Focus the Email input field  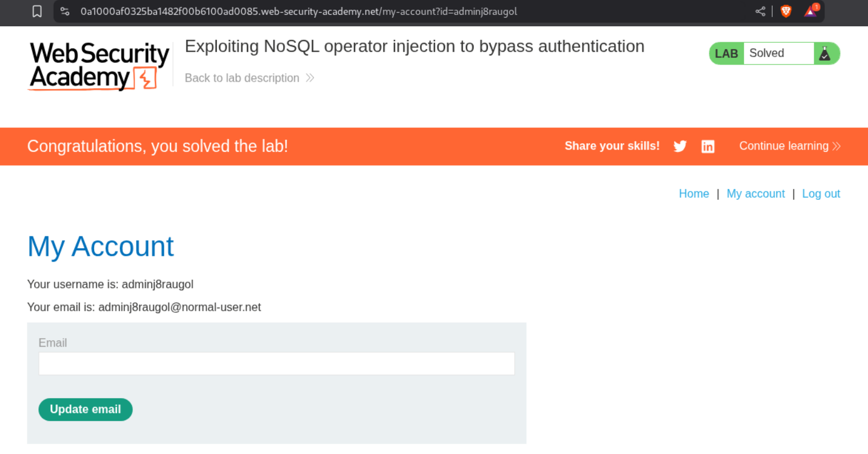(x=277, y=364)
